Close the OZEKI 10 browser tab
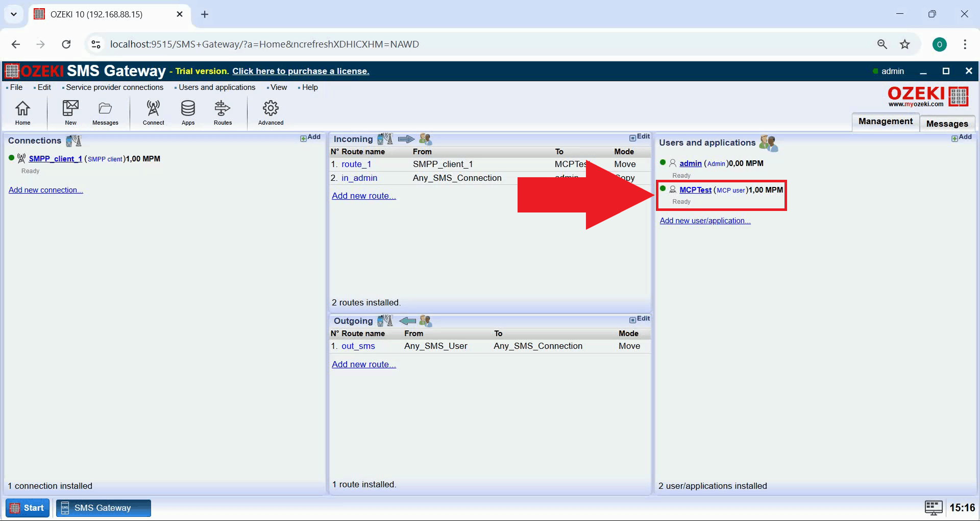The image size is (980, 521). [x=180, y=14]
